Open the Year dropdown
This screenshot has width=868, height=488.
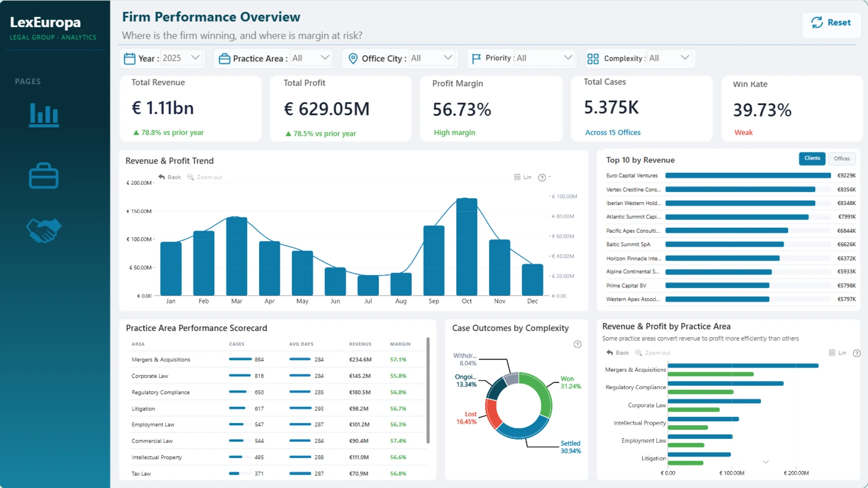click(x=182, y=58)
